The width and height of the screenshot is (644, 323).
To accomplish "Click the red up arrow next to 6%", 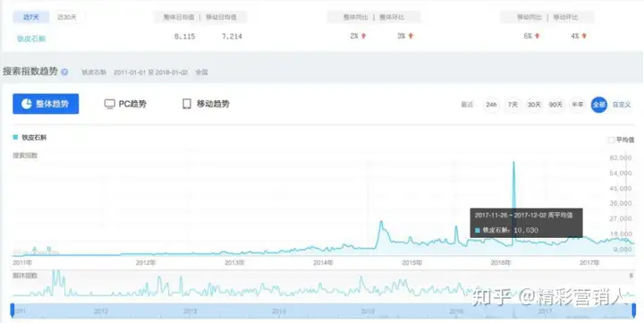I will (x=537, y=36).
